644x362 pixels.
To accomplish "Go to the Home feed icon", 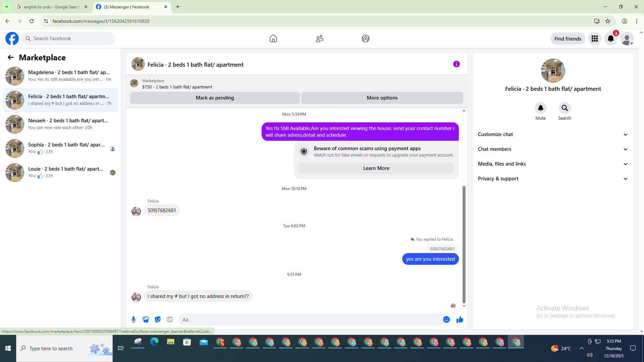I will point(273,39).
